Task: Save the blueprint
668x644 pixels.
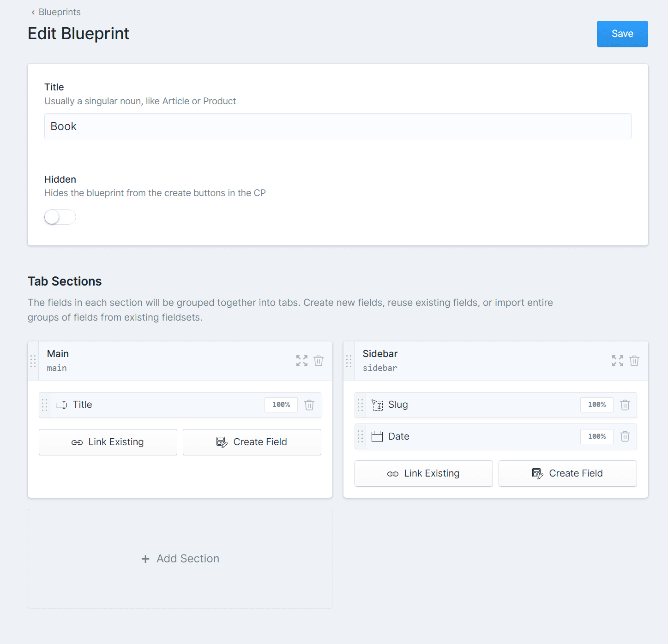Action: point(622,34)
